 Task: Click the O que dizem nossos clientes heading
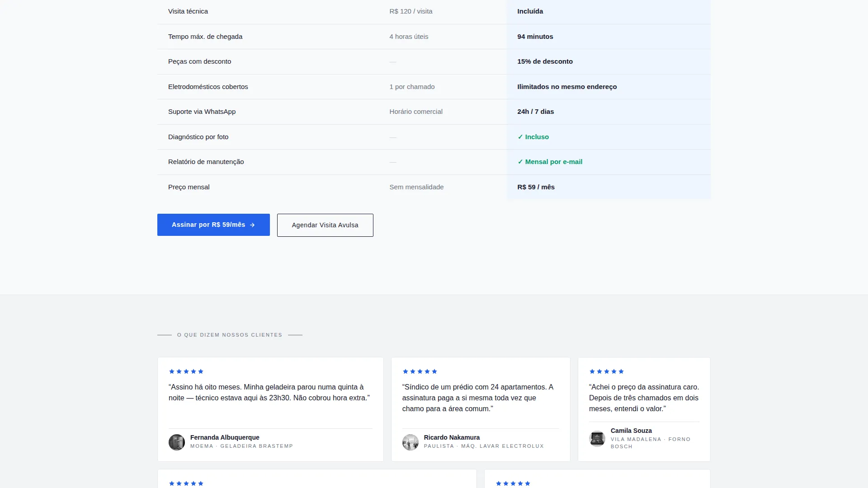230,335
